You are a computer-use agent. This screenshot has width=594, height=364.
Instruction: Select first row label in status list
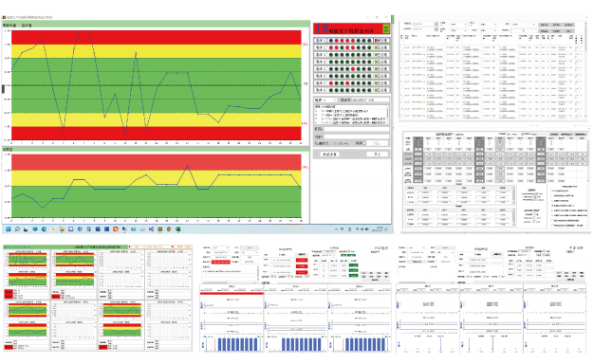(321, 41)
